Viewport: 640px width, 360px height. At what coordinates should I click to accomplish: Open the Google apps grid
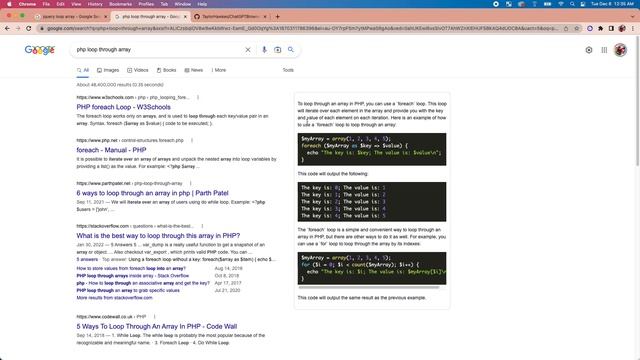(604, 50)
